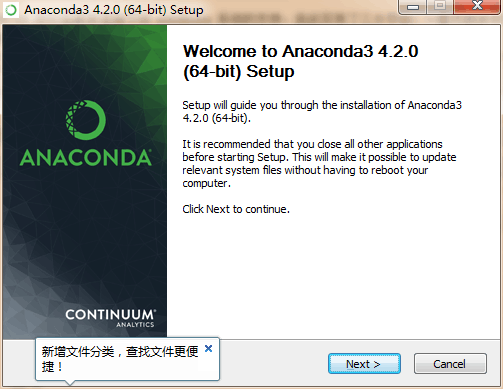Proceed with the Next > button
The width and height of the screenshot is (503, 389).
click(x=364, y=364)
